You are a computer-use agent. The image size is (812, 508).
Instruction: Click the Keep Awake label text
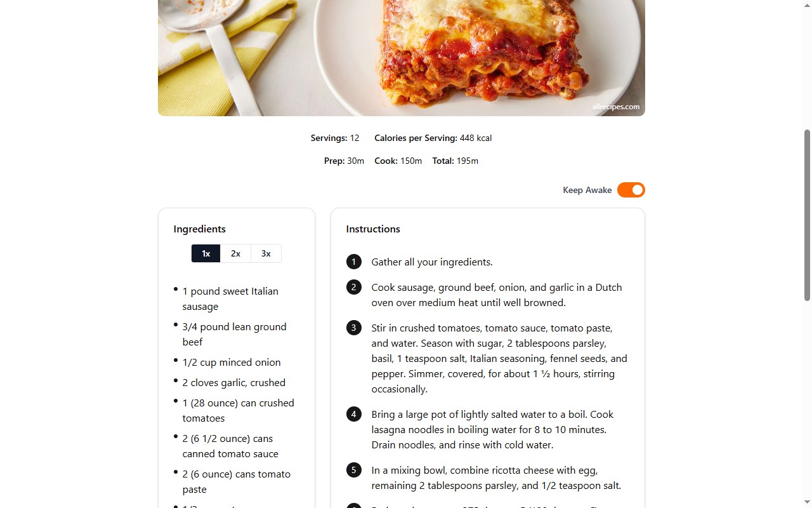[x=587, y=190]
